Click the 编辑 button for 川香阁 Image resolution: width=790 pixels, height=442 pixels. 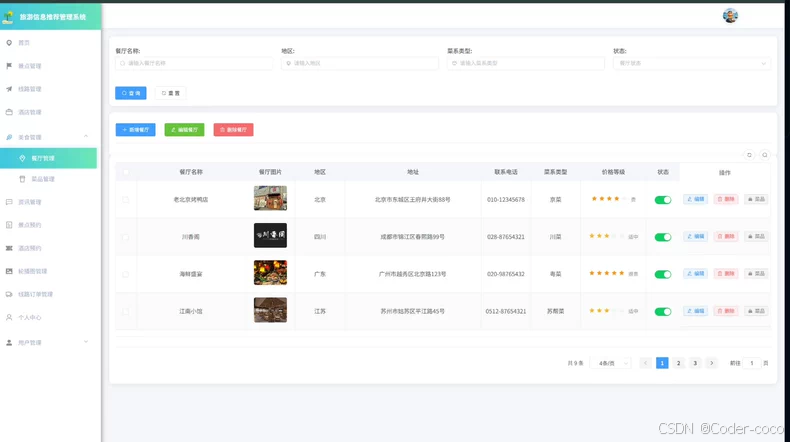point(696,236)
